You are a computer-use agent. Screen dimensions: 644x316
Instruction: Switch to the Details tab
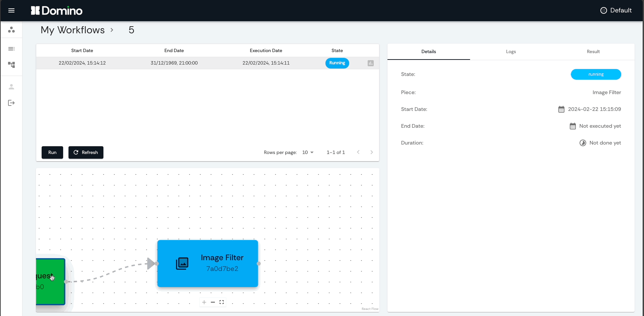(x=429, y=51)
